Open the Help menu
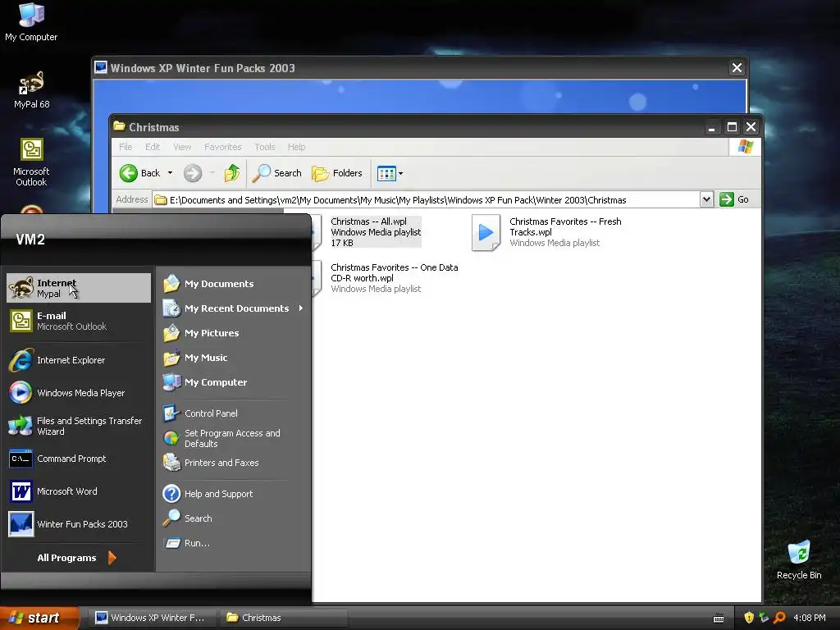Viewport: 840px width, 630px height. [x=296, y=147]
